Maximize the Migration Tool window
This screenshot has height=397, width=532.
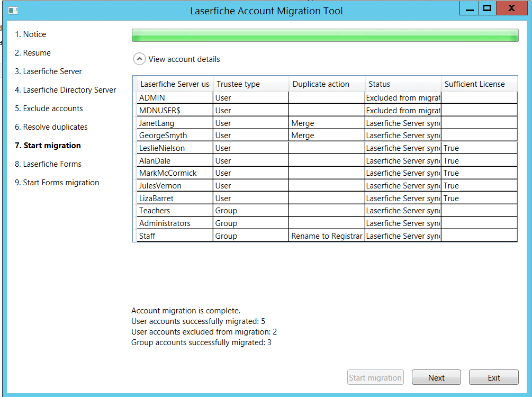point(487,8)
